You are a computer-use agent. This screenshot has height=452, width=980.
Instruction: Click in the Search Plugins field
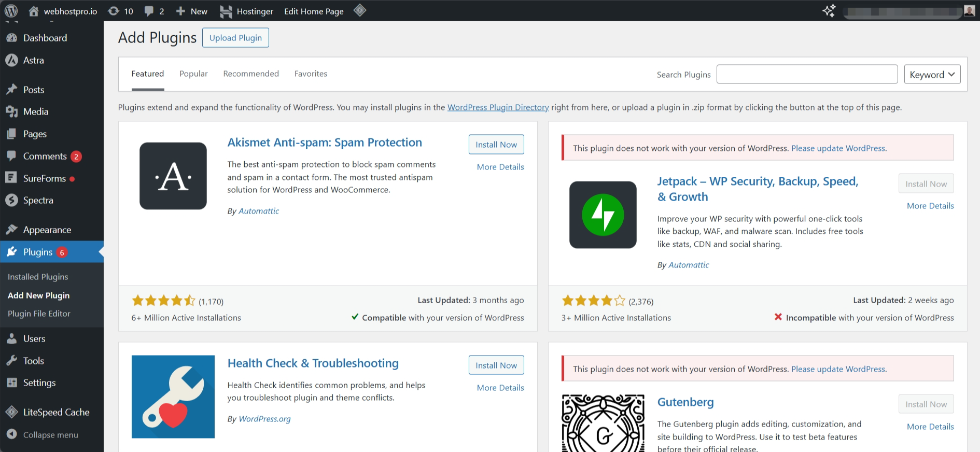[x=807, y=74]
